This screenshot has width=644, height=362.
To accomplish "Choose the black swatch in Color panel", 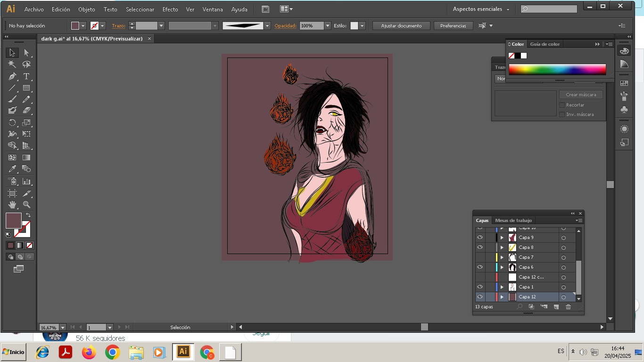I will point(517,56).
